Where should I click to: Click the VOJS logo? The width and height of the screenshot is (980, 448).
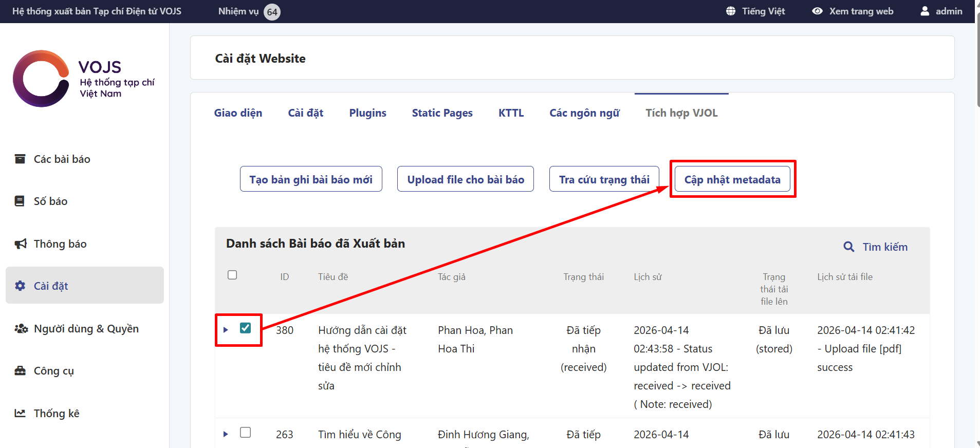coord(84,79)
